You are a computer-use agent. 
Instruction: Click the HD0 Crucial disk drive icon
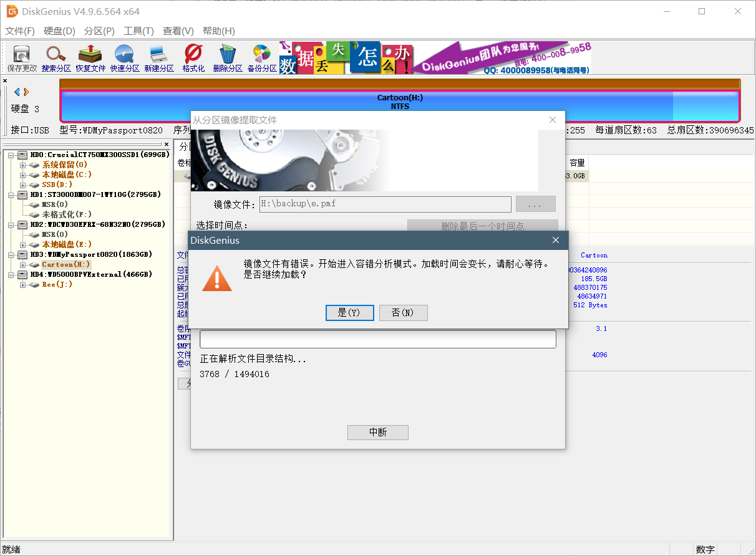[22, 155]
